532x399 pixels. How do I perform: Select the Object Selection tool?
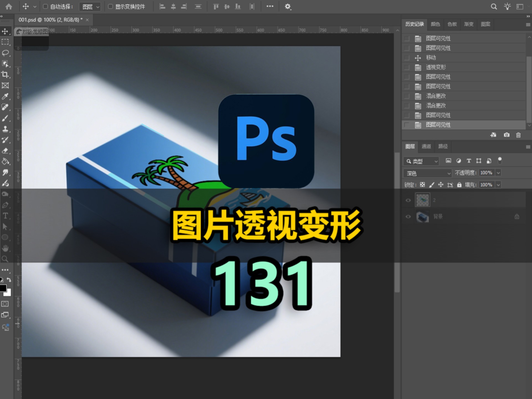pos(5,64)
